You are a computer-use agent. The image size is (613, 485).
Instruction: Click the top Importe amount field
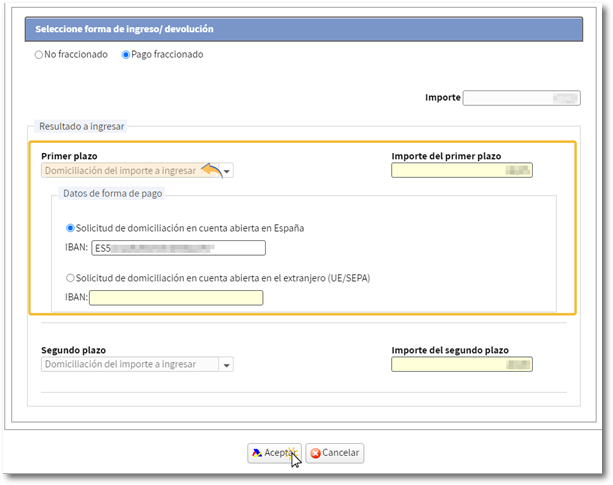[521, 98]
